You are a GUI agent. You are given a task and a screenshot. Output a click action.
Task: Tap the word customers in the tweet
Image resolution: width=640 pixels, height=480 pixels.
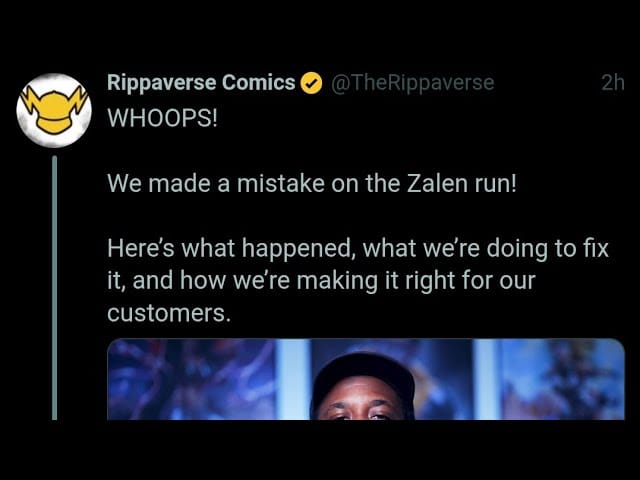click(166, 313)
